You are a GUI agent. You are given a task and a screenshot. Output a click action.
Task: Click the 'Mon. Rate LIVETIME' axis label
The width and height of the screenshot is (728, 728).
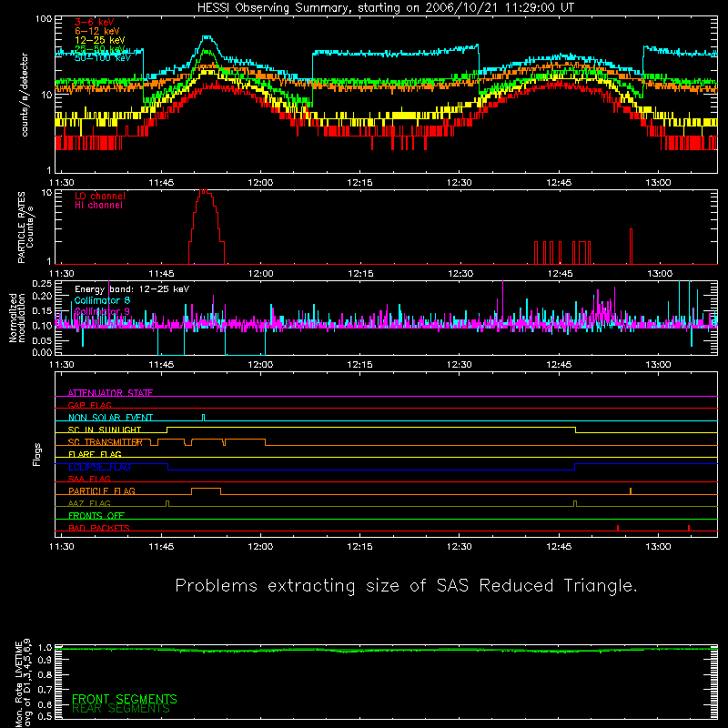tap(18, 683)
